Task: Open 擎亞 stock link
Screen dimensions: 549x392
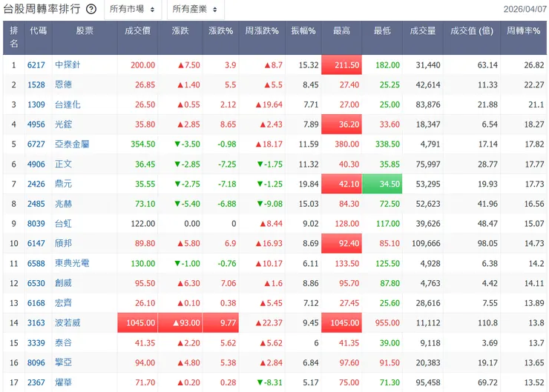Action: click(63, 363)
